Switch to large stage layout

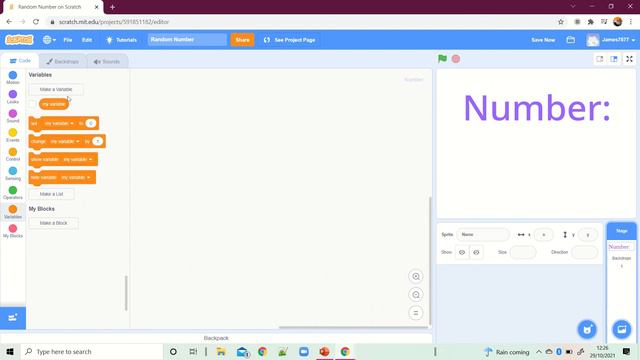click(x=614, y=59)
